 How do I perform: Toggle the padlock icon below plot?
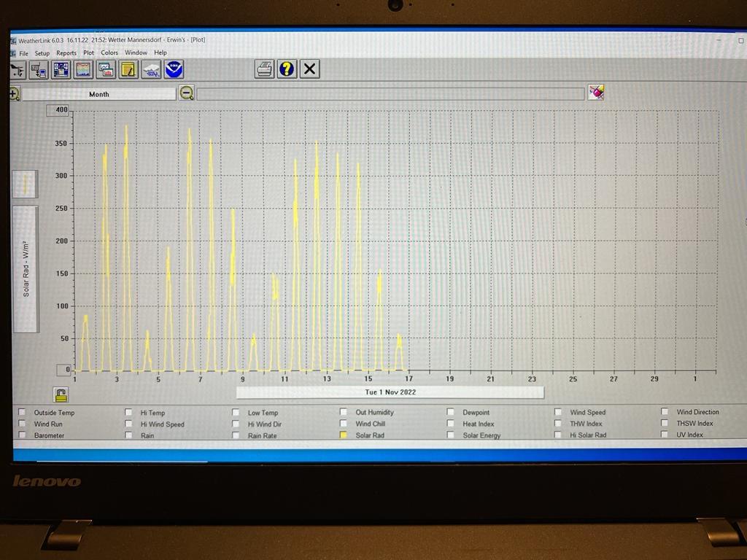[61, 394]
